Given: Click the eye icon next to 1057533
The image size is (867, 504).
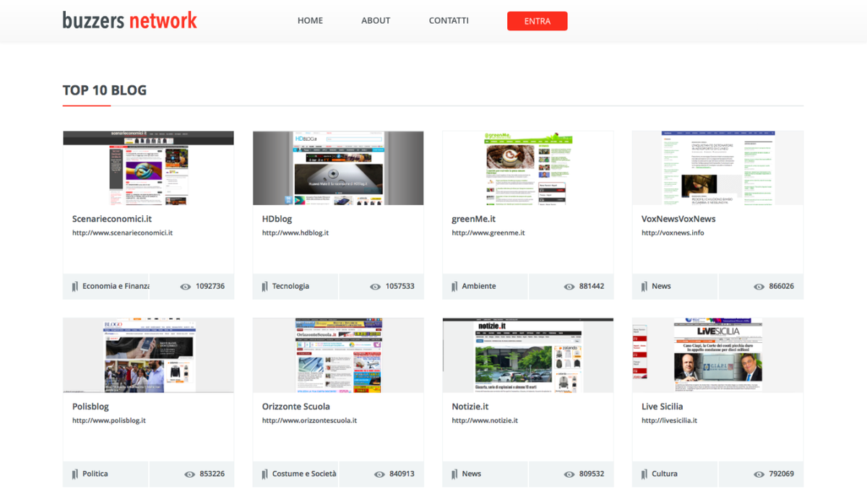Looking at the screenshot, I should (x=375, y=287).
